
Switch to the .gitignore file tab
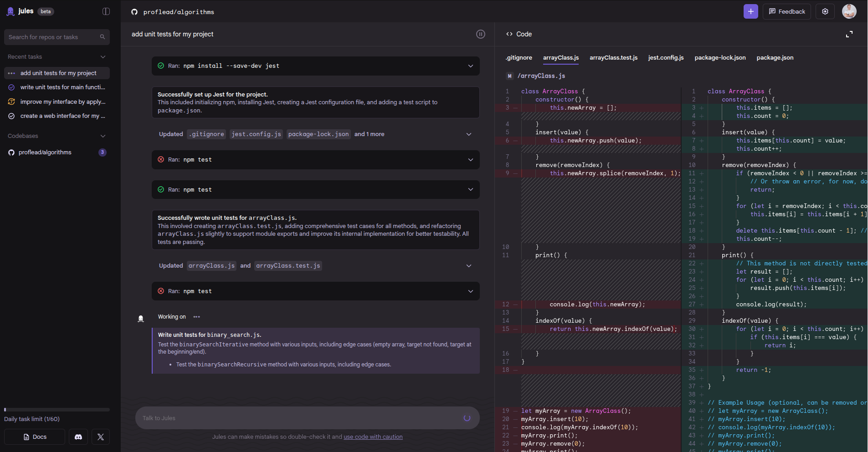[519, 58]
